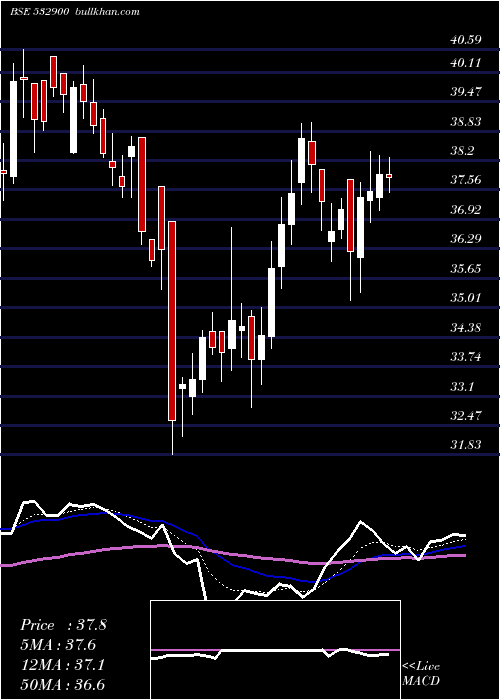Click the 37.56 price level label
The width and height of the screenshot is (500, 700).
[466, 180]
